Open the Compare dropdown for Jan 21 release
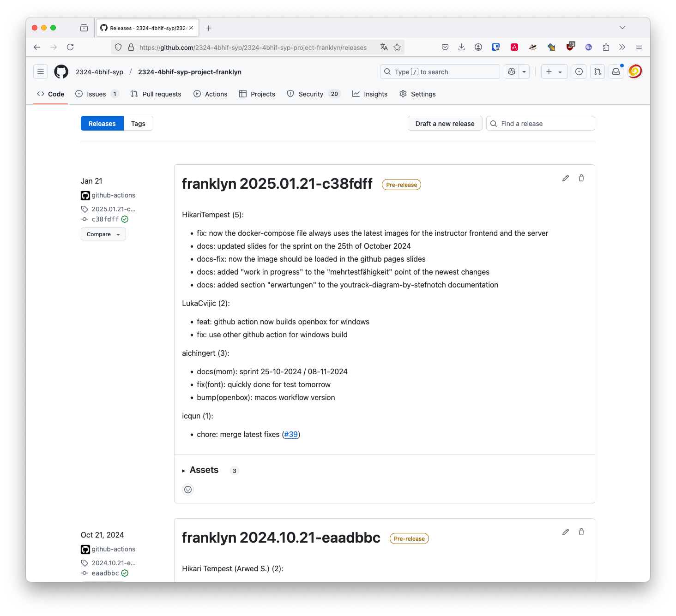The image size is (676, 616). [103, 234]
